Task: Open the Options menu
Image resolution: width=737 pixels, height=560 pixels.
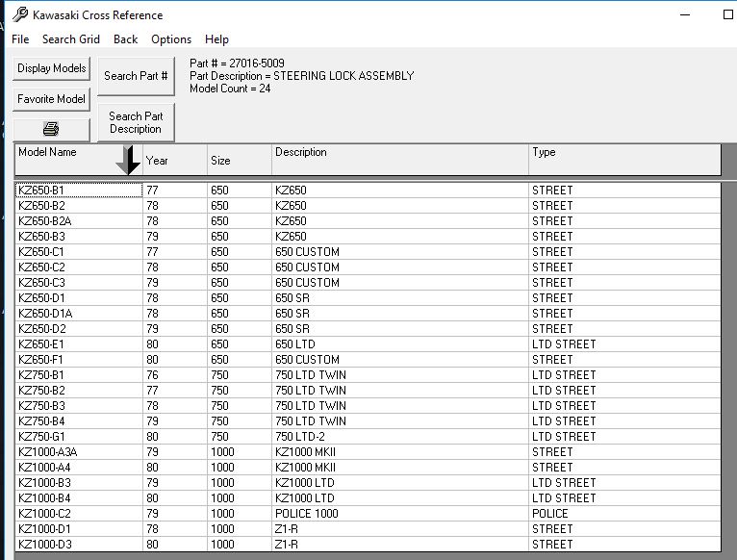Action: 171,39
